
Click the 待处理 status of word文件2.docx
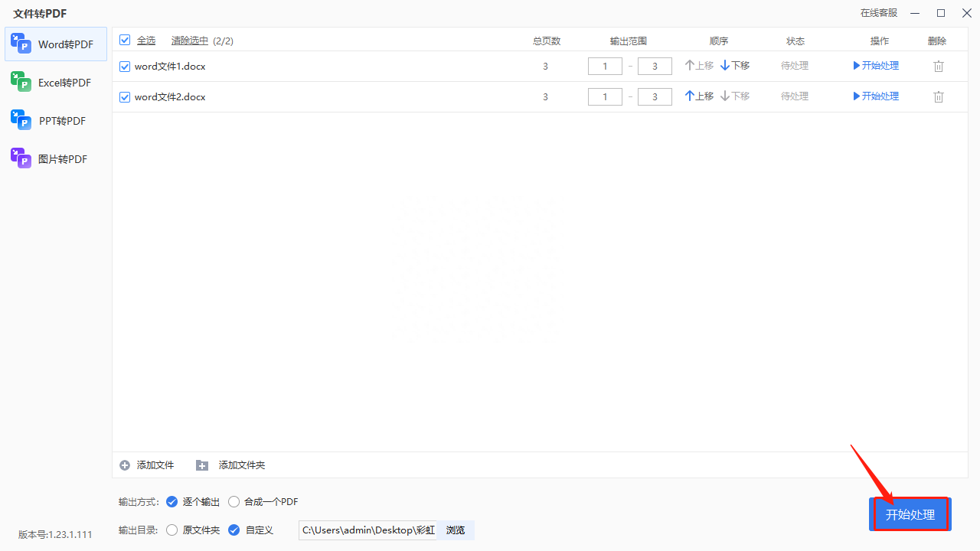click(795, 96)
